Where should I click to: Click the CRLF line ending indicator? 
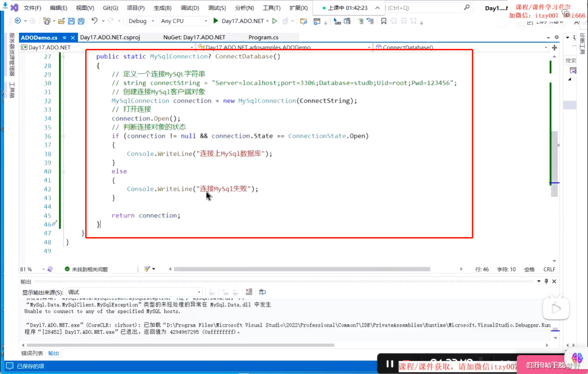pyautogui.click(x=549, y=269)
